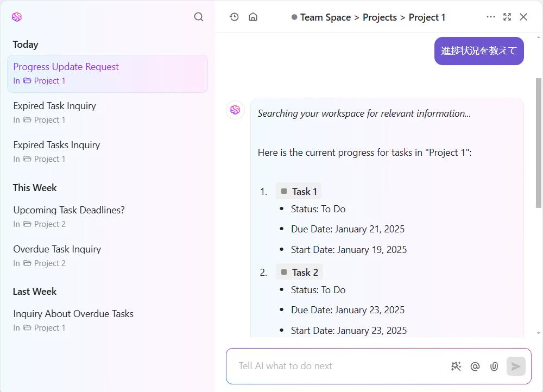The image size is (543, 392).
Task: Click 'Searching your workspace' status text
Action: coord(364,113)
